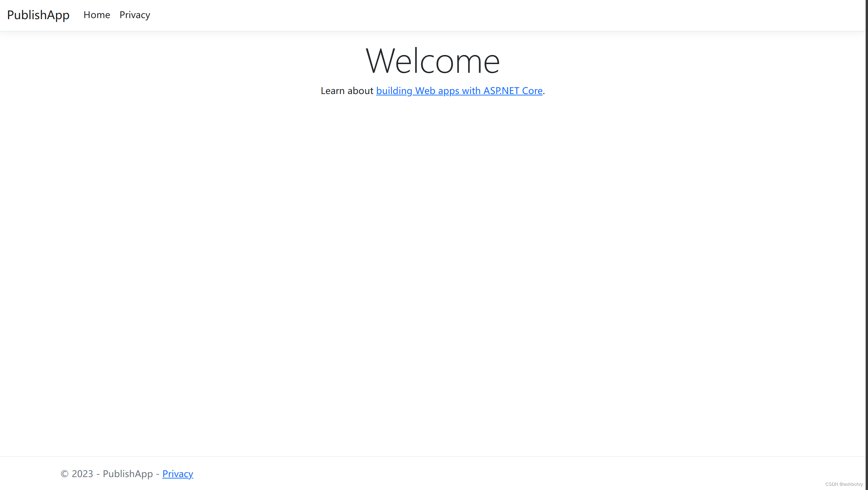Click the '© 2023 - PublishApp' footer text
868x490 pixels.
tap(107, 474)
